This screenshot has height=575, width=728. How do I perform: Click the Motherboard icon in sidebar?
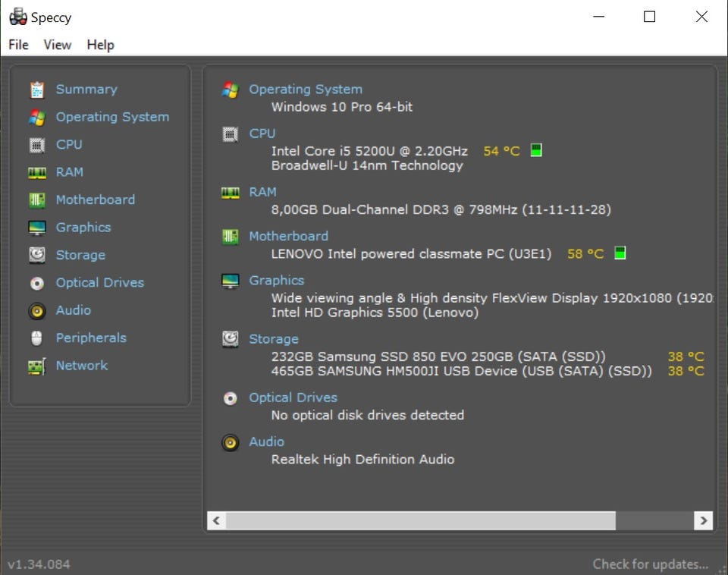[37, 200]
